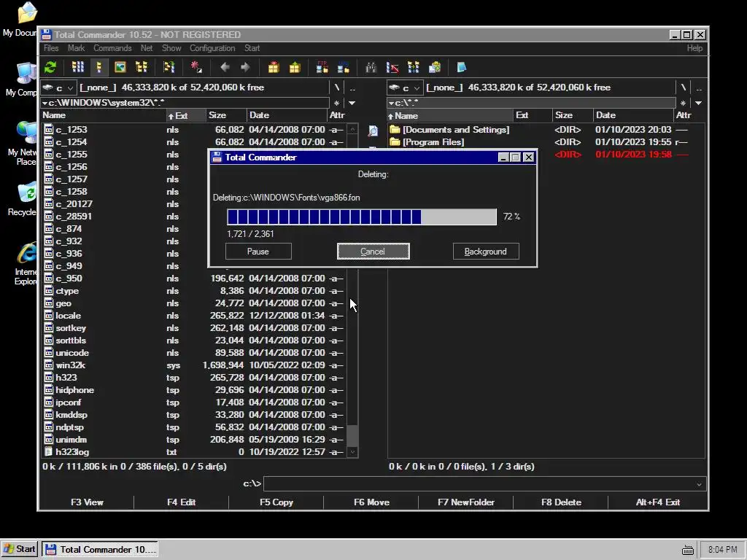This screenshot has height=560, width=747.
Task: Open the Show menu
Action: pos(171,48)
